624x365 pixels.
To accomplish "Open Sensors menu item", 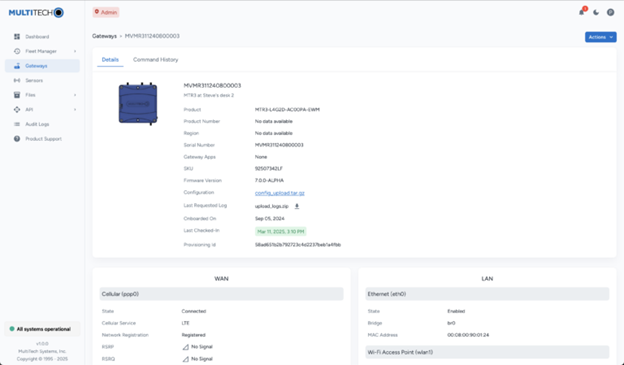I will [42, 80].
